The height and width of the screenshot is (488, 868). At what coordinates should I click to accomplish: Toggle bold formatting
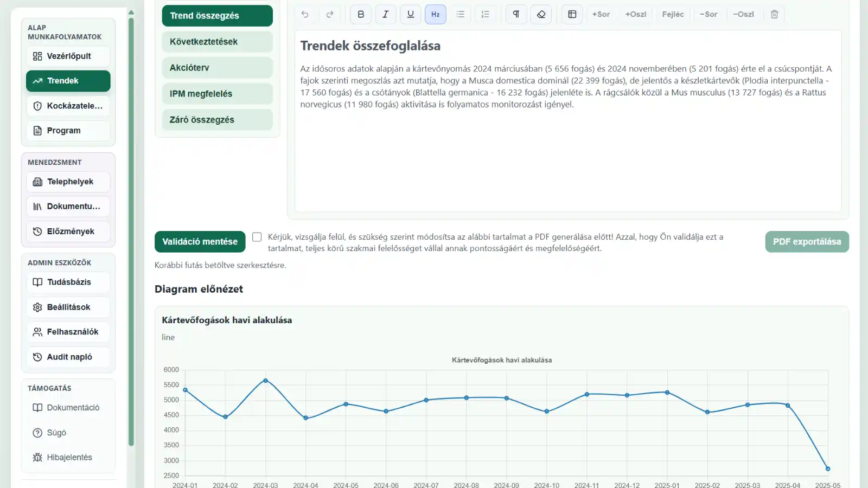pyautogui.click(x=360, y=15)
